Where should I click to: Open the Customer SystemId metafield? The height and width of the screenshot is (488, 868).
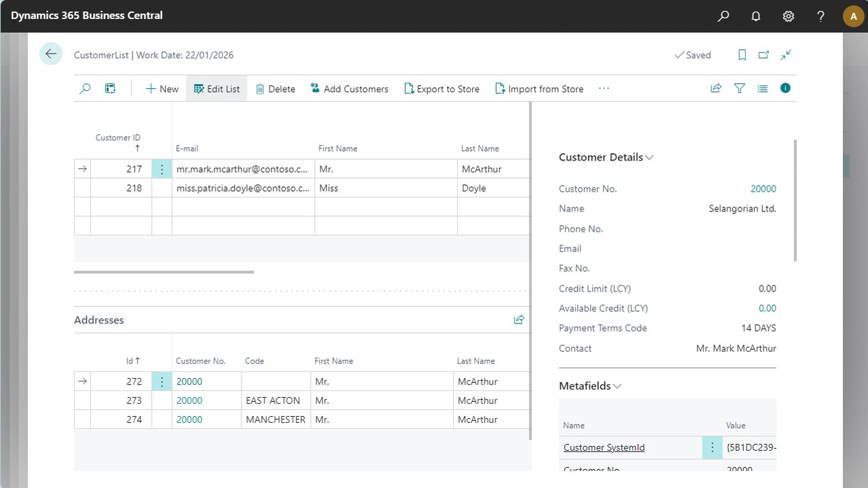point(604,447)
